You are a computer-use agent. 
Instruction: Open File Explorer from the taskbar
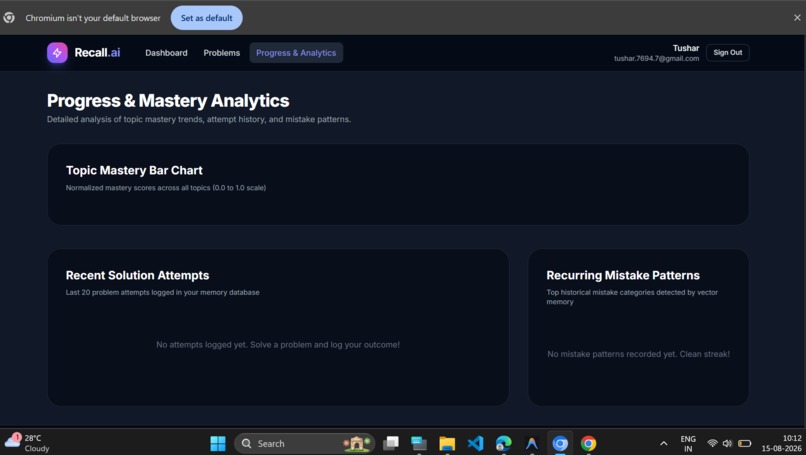pyautogui.click(x=447, y=443)
